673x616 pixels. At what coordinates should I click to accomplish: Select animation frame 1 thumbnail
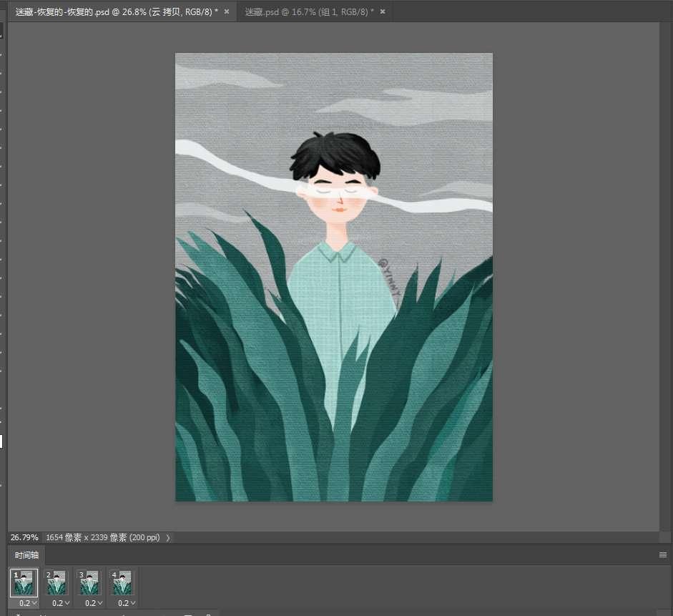tap(24, 582)
